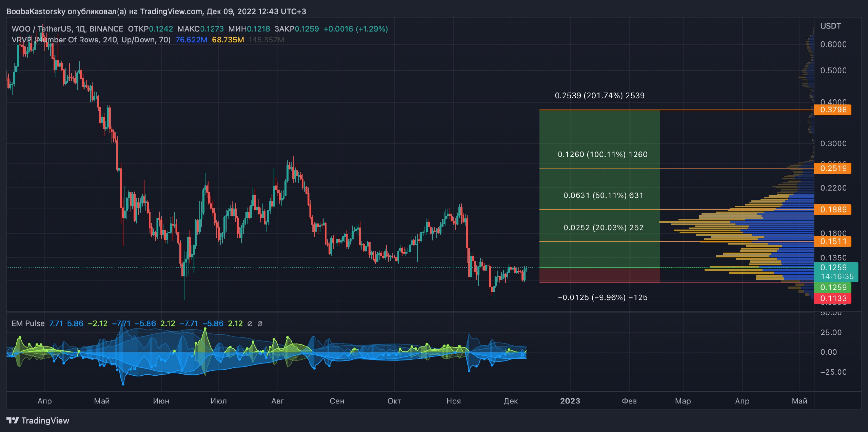Click the Окт label on time axis
The image size is (868, 432).
click(394, 401)
